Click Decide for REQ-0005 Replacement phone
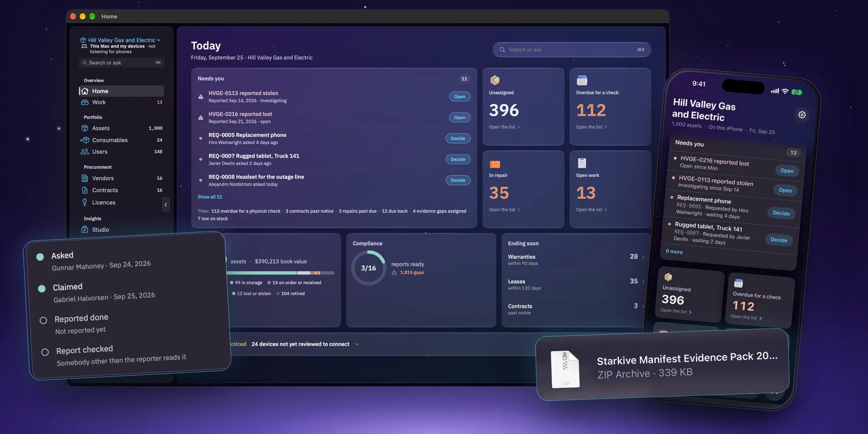Screen dimensions: 868x434 pyautogui.click(x=458, y=138)
